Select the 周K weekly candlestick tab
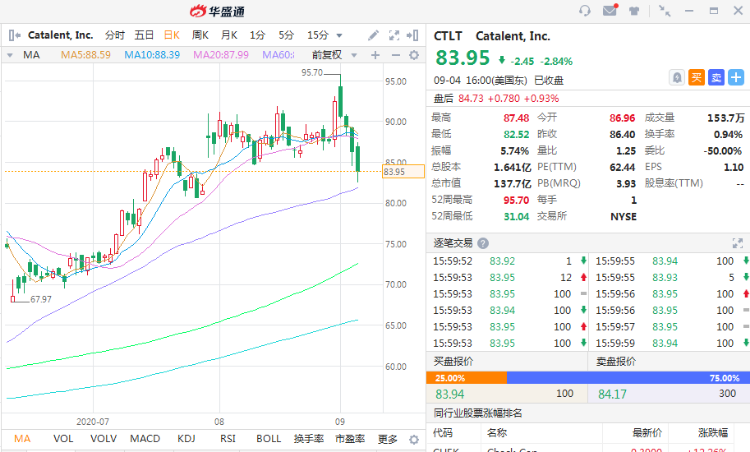Screen dimensions: 750x452 pos(200,35)
